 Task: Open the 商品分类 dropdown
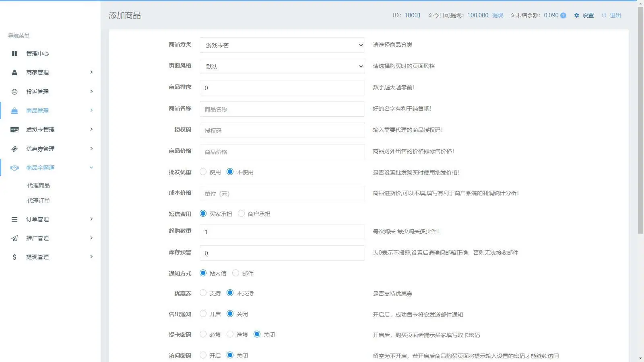click(282, 45)
